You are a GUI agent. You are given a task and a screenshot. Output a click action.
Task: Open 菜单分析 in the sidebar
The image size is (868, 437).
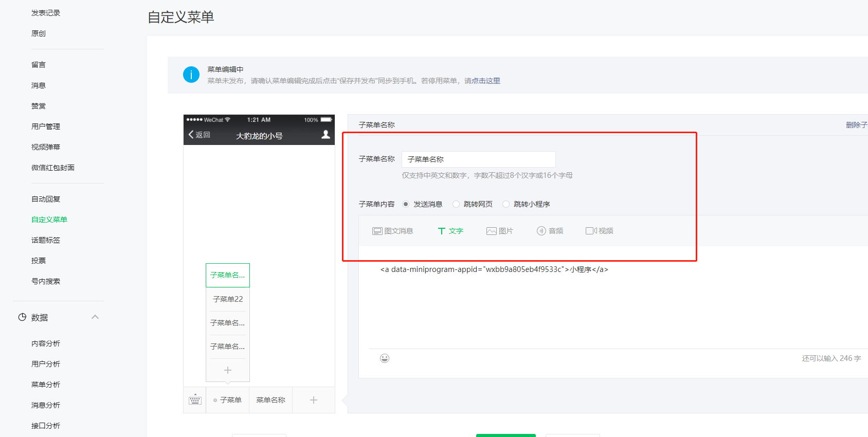[x=46, y=385]
